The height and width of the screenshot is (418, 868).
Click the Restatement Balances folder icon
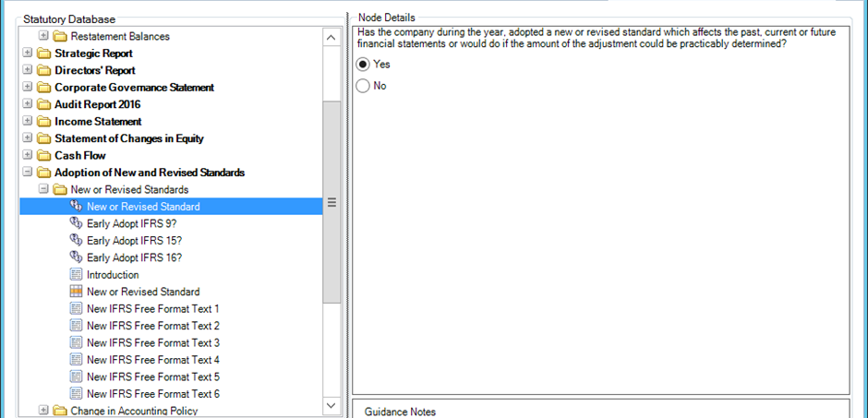[59, 37]
